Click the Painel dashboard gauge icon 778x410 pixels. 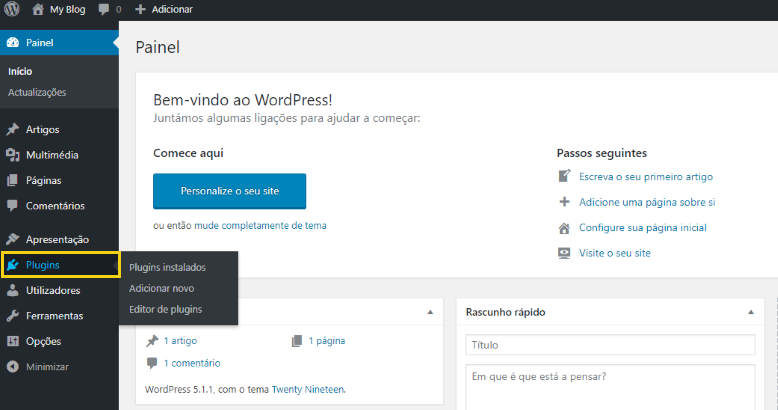pos(13,43)
